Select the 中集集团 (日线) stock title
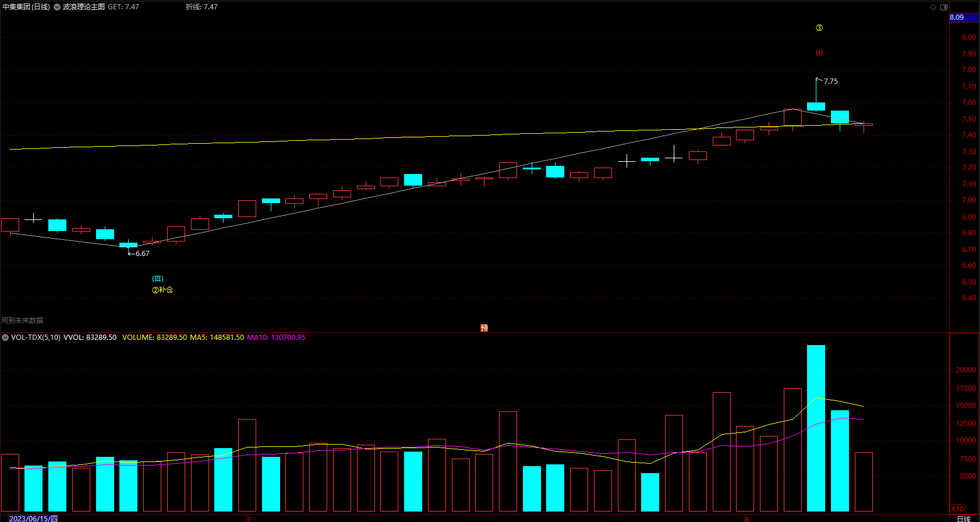The width and height of the screenshot is (980, 522). (x=26, y=7)
